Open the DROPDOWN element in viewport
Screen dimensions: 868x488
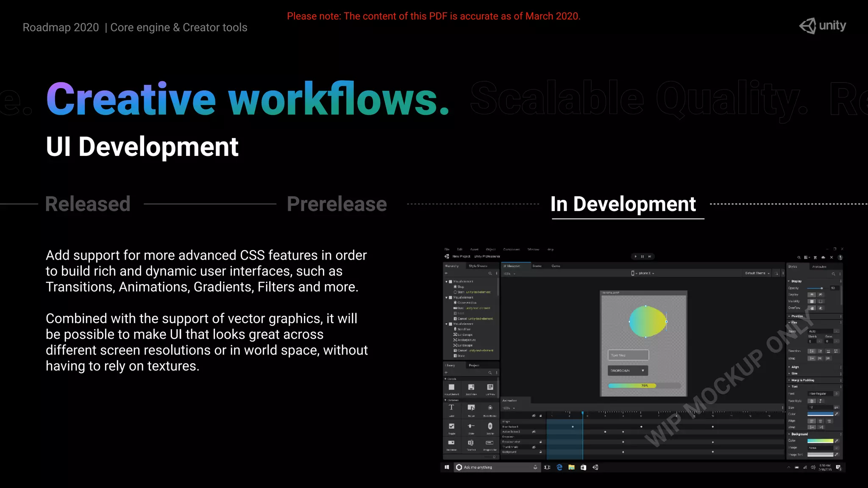pos(628,371)
